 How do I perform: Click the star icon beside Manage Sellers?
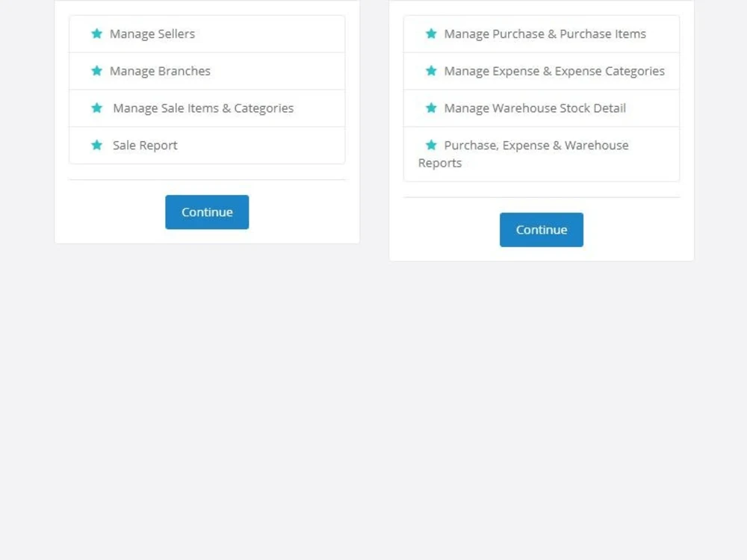(x=98, y=33)
